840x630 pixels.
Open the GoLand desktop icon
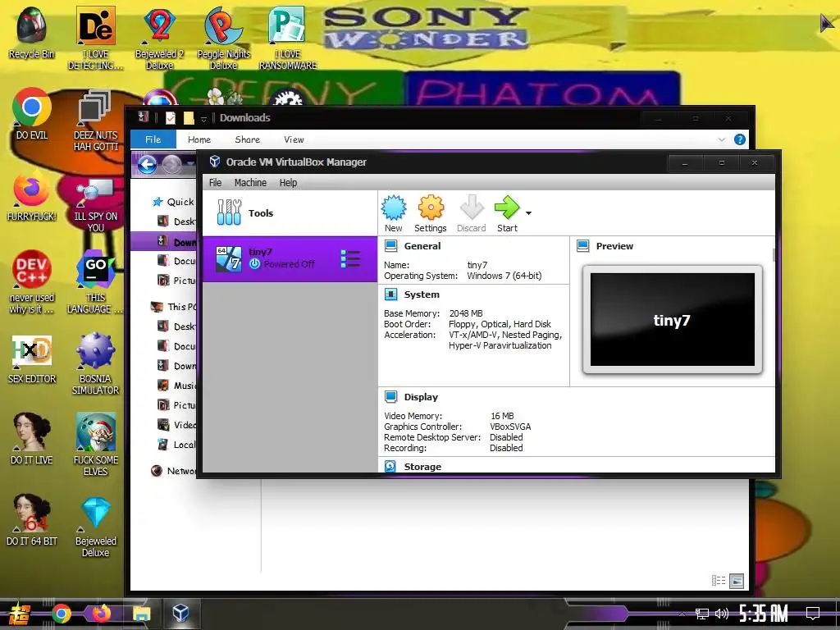tap(95, 284)
